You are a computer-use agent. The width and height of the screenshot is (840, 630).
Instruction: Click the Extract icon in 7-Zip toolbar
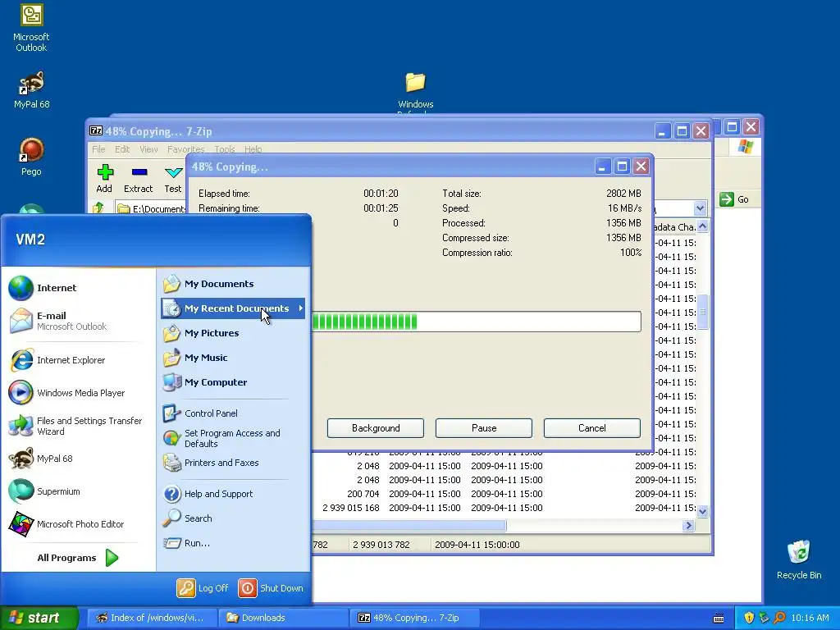click(x=138, y=178)
